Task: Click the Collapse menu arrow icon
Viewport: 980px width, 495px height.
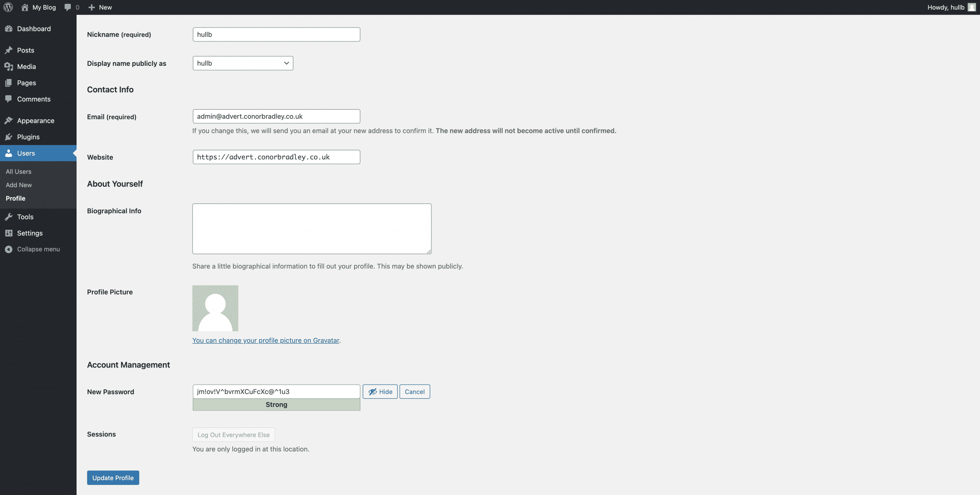Action: pos(8,249)
